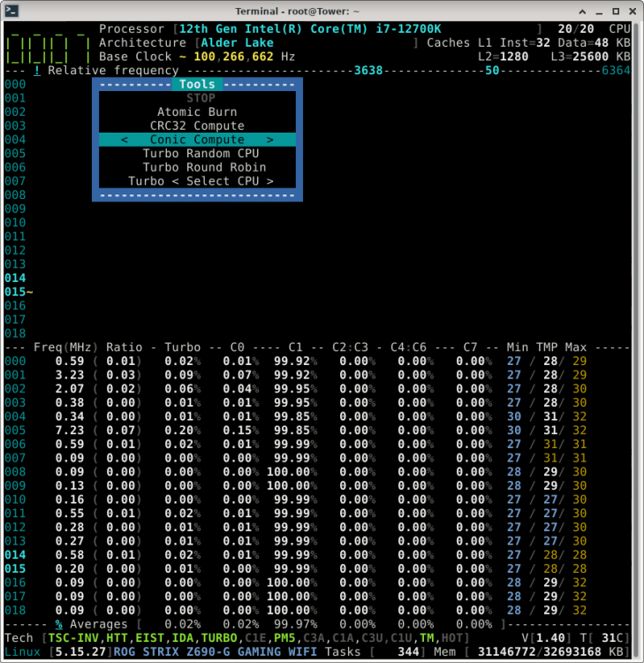Maximize the Terminal window
This screenshot has height=663, width=644.
616,11
